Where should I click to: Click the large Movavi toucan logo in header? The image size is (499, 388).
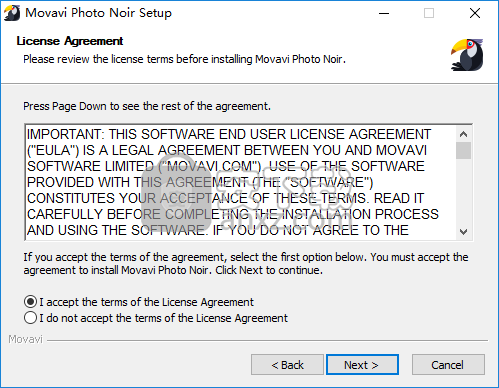pos(467,55)
